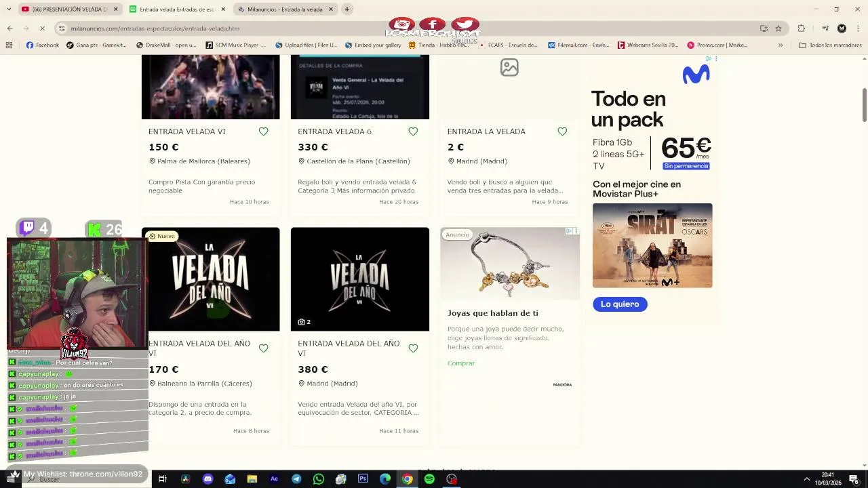Close the Entrada velada Entradas tab
This screenshot has height=488, width=868.
223,9
